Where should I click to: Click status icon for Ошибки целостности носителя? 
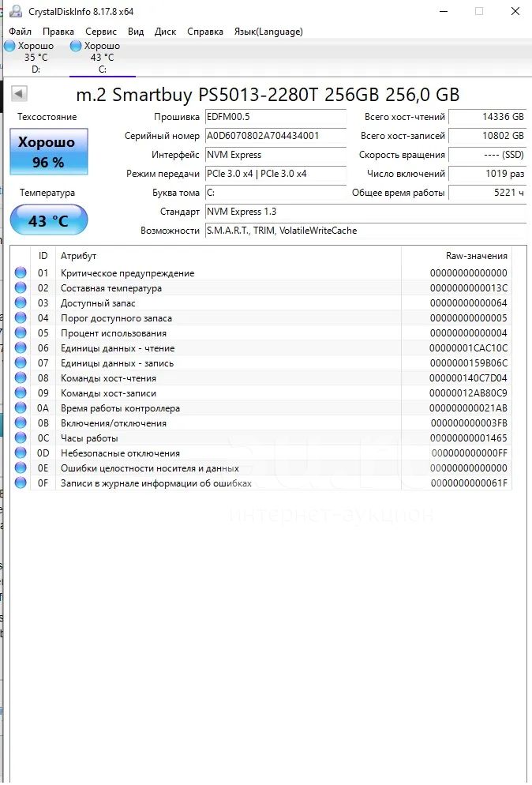tap(21, 468)
